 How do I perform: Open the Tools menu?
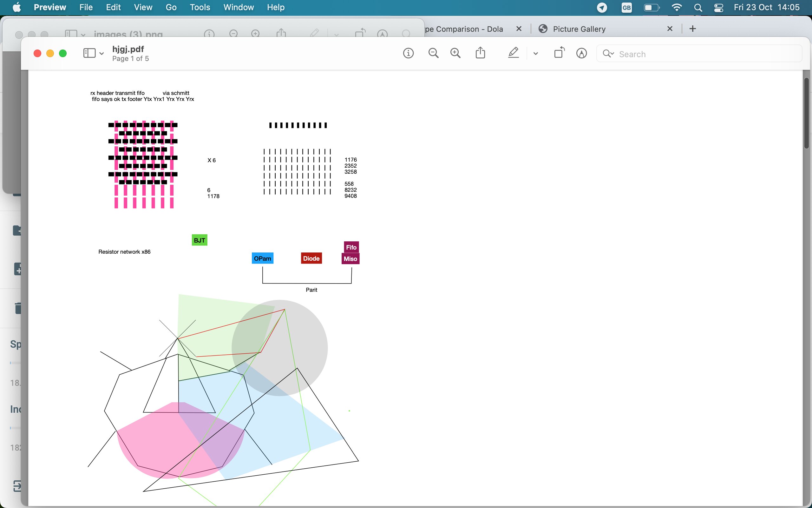coord(200,7)
